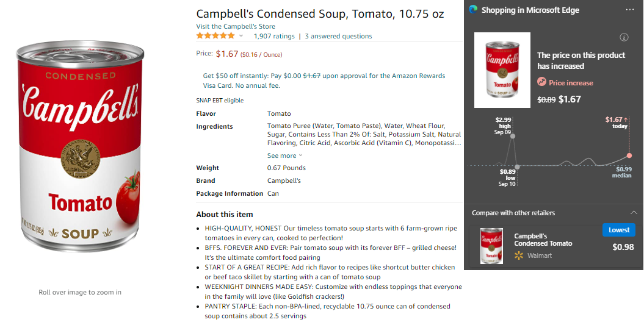
Task: Click the info icon in Shopping panel
Action: (x=624, y=37)
